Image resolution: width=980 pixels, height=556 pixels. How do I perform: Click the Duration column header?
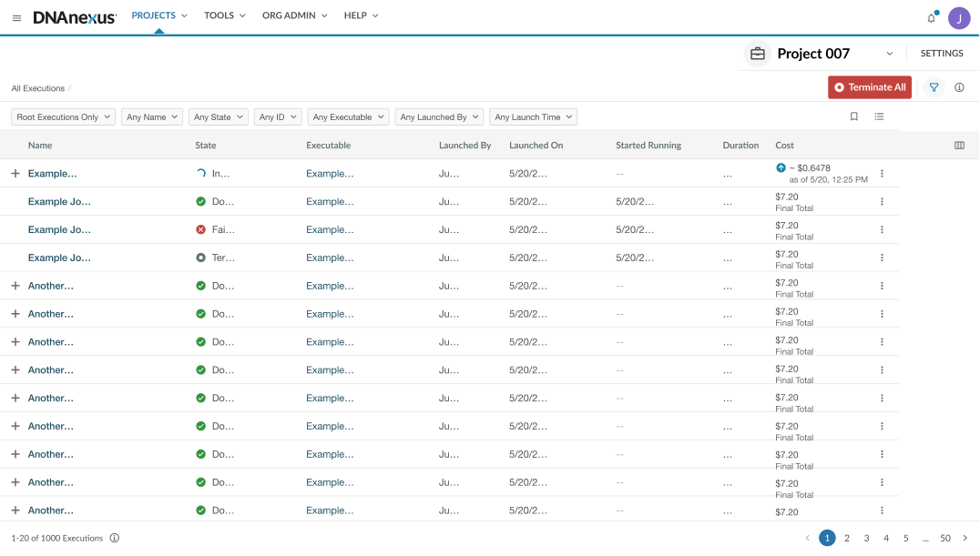[740, 146]
